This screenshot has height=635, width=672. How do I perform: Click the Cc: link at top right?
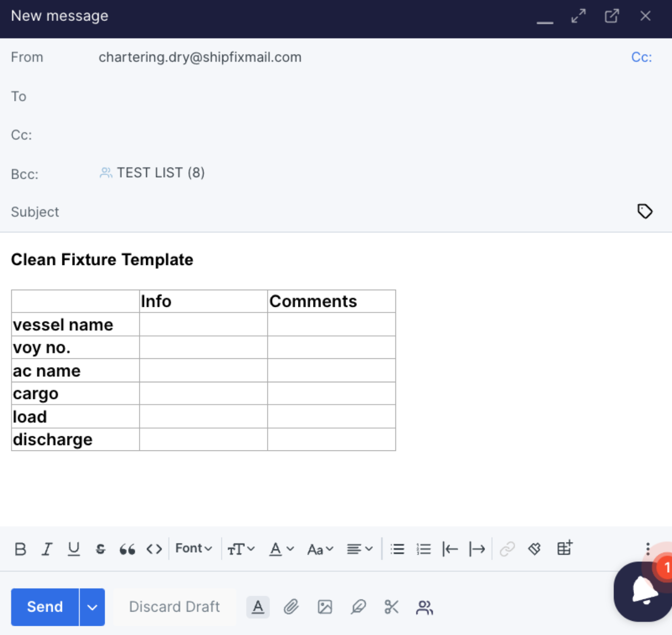coord(641,57)
